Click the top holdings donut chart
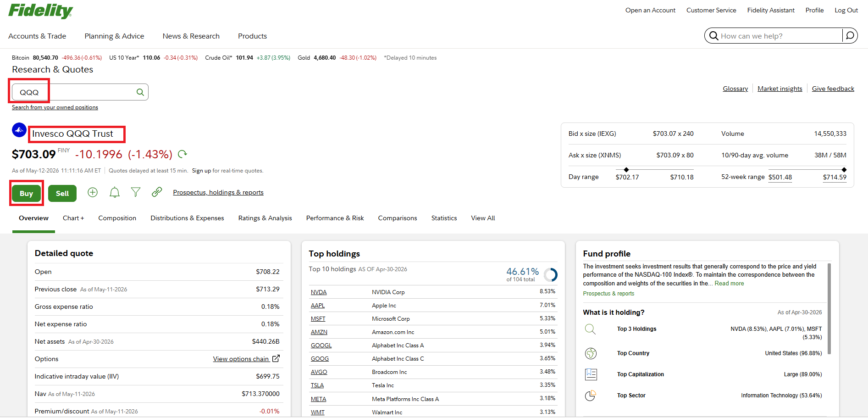Screen dimensions: 868x418 550,275
